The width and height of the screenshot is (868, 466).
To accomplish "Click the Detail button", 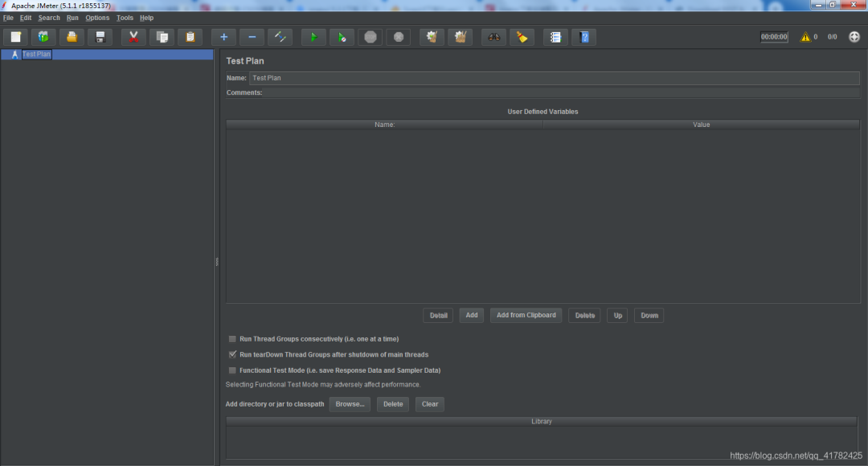I will (x=439, y=316).
